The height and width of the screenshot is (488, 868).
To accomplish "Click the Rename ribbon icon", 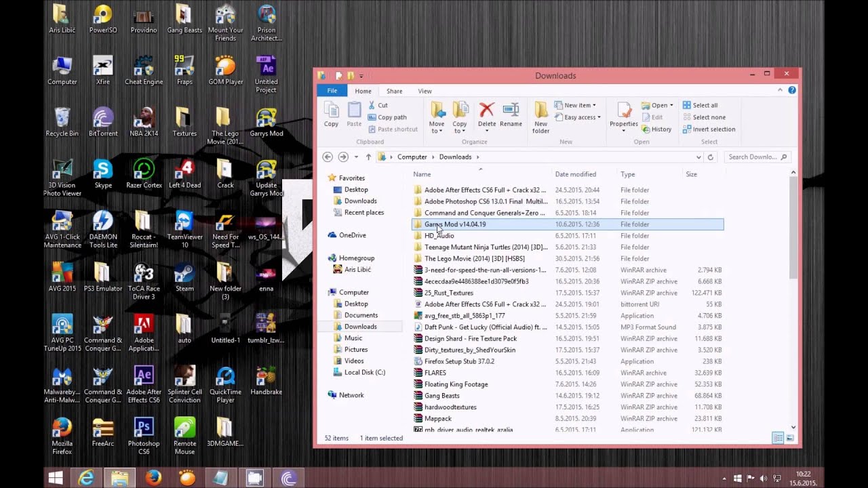I will [511, 115].
